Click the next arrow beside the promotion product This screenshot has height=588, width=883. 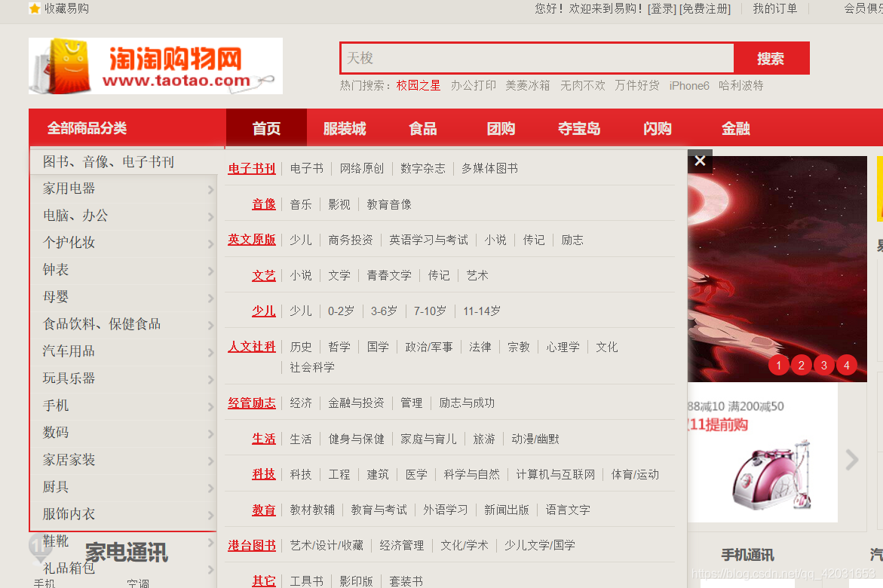tap(852, 460)
